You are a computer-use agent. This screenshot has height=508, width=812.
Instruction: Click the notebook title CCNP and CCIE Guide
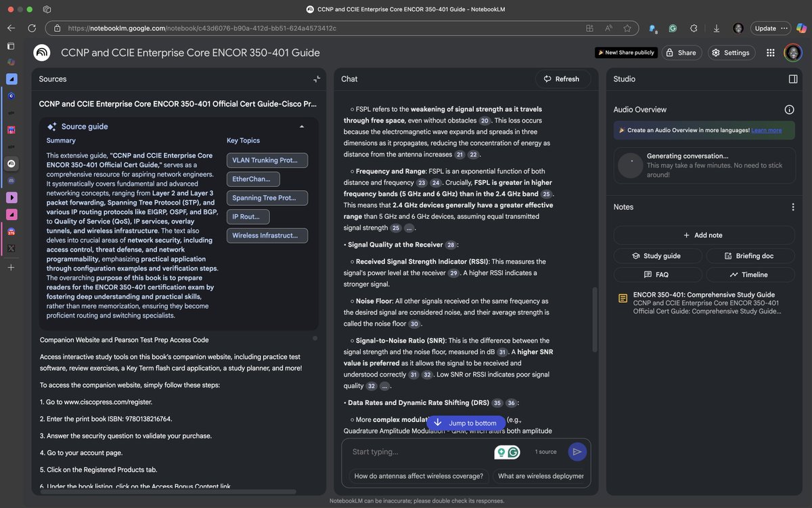[190, 53]
